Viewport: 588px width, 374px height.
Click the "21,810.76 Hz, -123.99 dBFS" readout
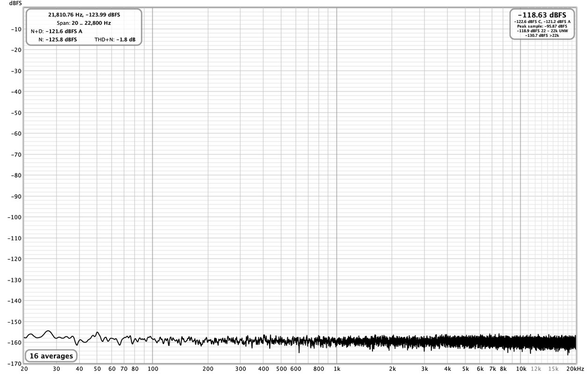coord(84,14)
